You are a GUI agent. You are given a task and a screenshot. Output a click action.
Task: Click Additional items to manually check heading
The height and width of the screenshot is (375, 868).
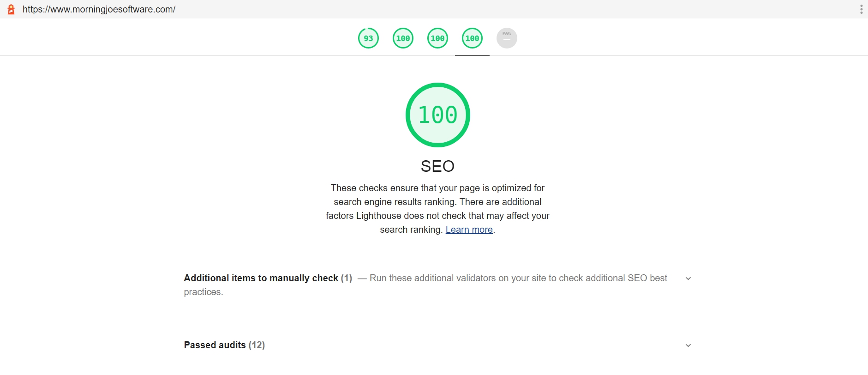click(261, 278)
